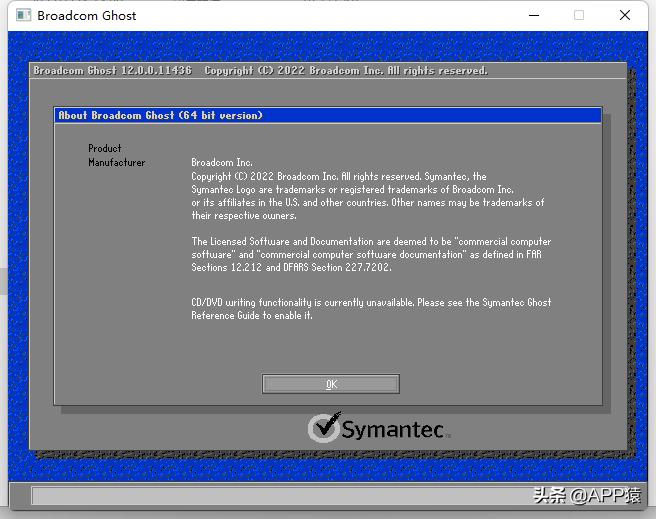Click the 'CD/DVD writing functionality' notice line

click(371, 302)
